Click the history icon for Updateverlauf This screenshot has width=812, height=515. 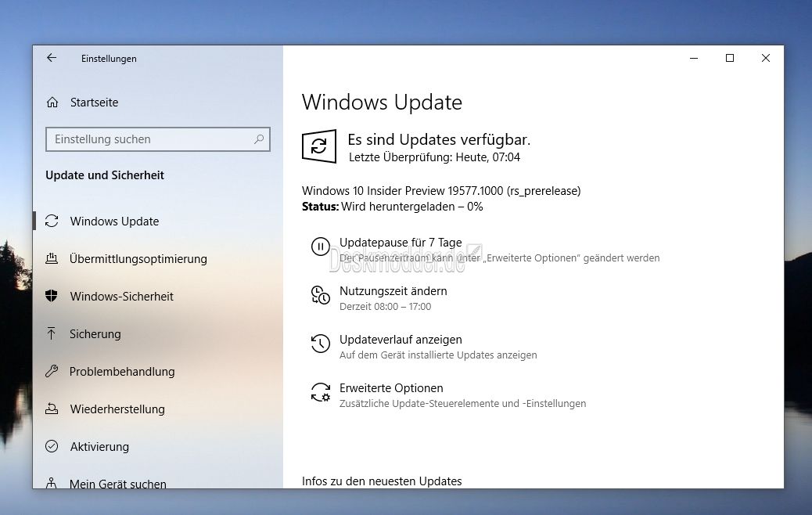point(321,344)
